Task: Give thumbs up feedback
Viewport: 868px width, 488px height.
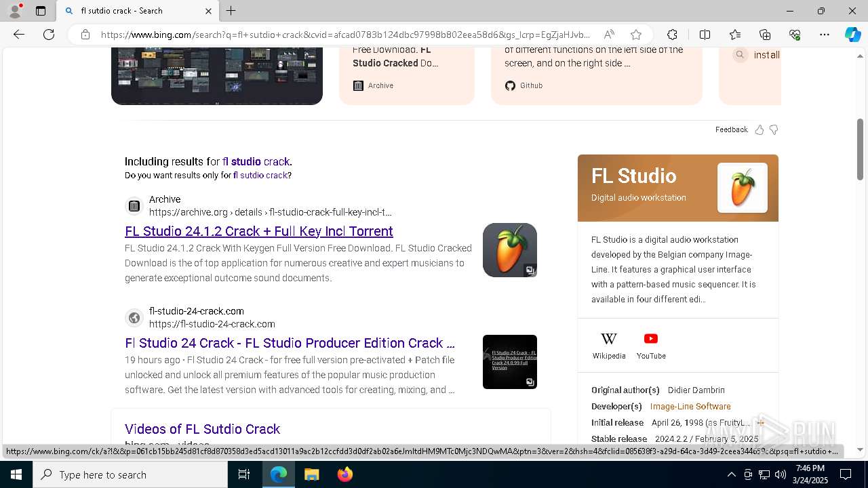Action: click(759, 129)
